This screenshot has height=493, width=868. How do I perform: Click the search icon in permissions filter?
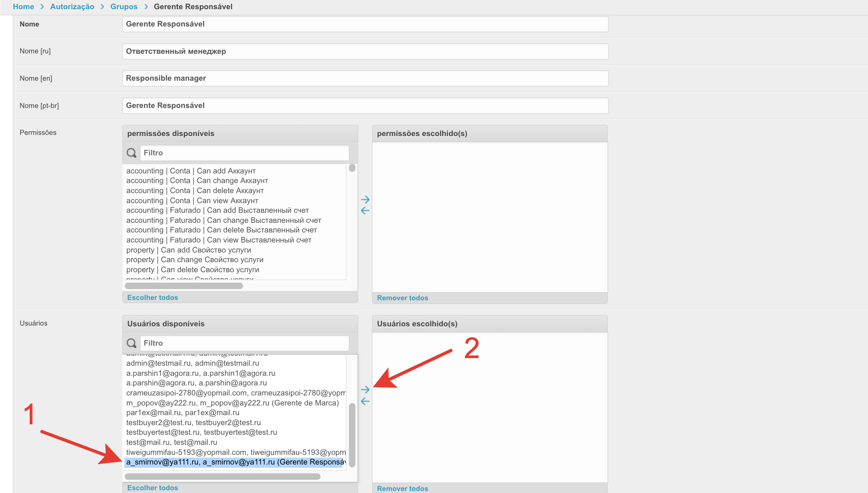point(132,153)
